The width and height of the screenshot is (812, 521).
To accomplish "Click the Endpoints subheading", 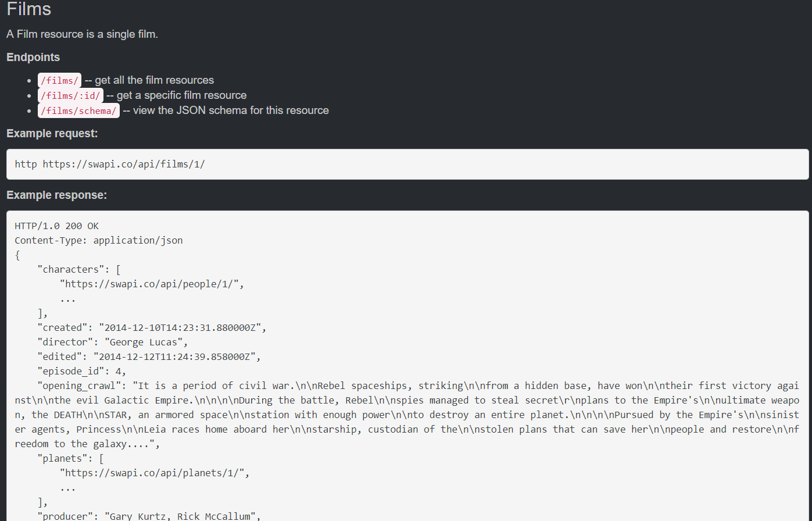I will [x=33, y=57].
